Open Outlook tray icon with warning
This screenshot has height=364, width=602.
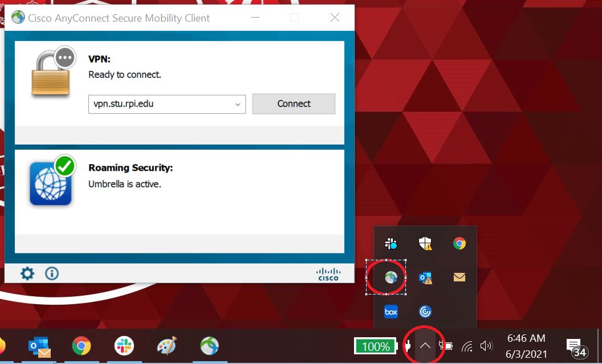click(425, 277)
